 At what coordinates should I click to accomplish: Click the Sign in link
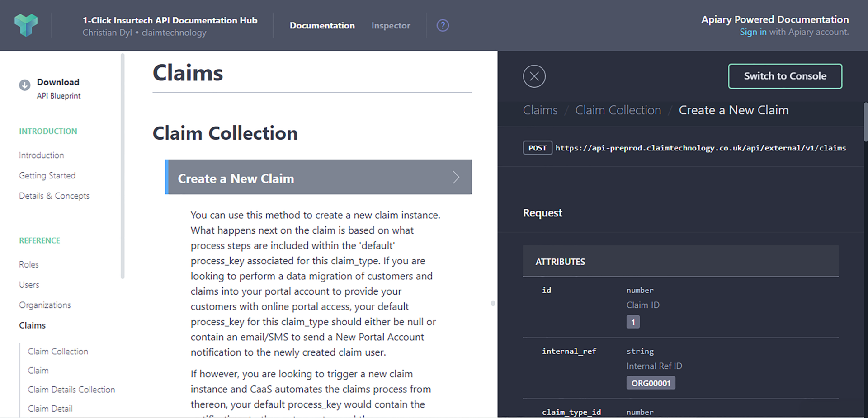point(753,32)
